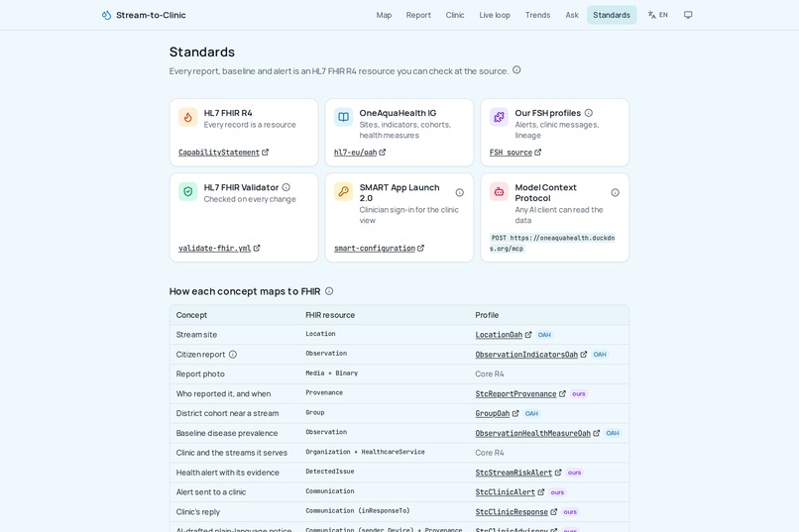The width and height of the screenshot is (799, 532).
Task: Open the StcReportProvenance profile link
Action: click(x=515, y=393)
